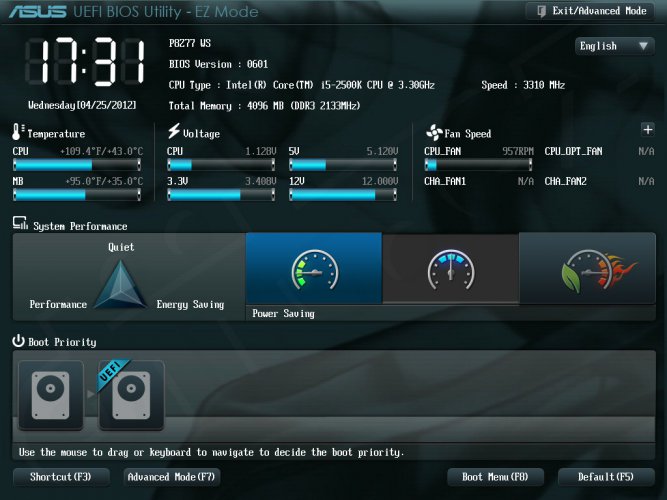Click the thermometer Temperature icon
Image resolution: width=667 pixels, height=500 pixels.
(17, 131)
